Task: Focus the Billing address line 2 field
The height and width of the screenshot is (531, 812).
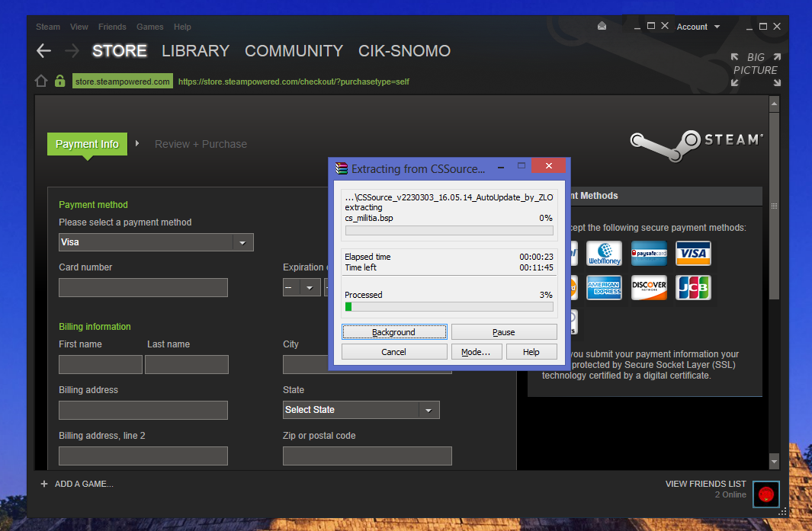Action: tap(143, 456)
